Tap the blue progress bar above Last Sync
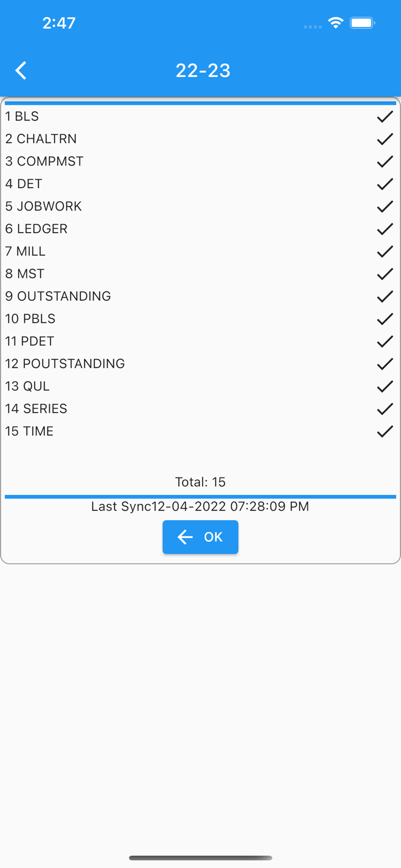Image resolution: width=401 pixels, height=868 pixels. pyautogui.click(x=200, y=496)
